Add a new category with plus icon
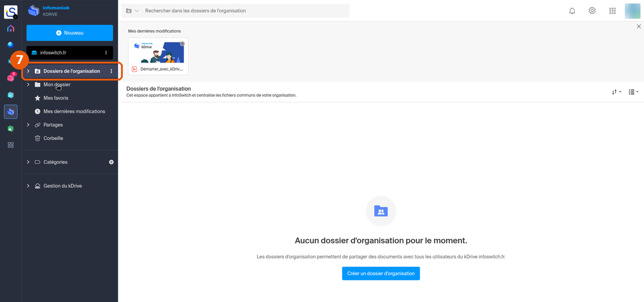 coord(111,162)
